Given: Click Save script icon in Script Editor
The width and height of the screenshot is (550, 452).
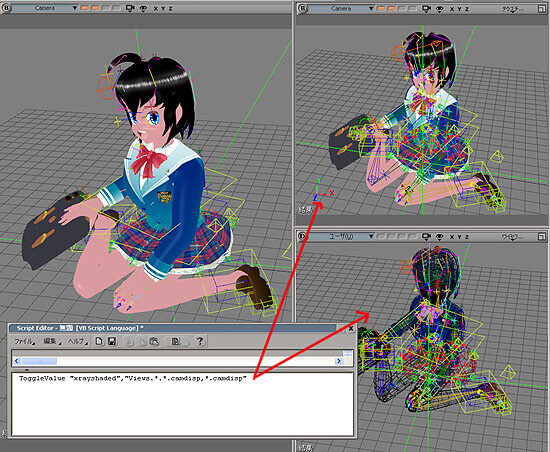Looking at the screenshot, I should [x=112, y=341].
